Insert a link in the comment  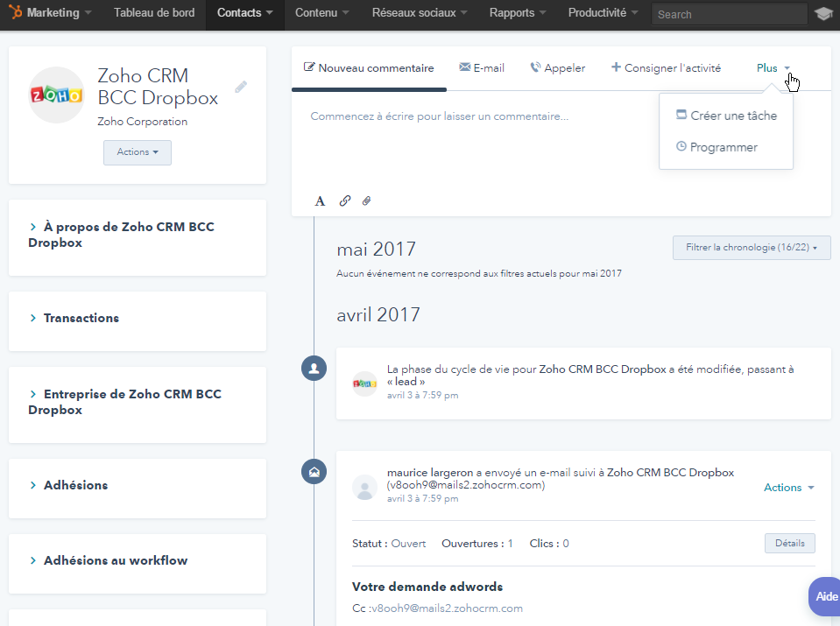344,200
